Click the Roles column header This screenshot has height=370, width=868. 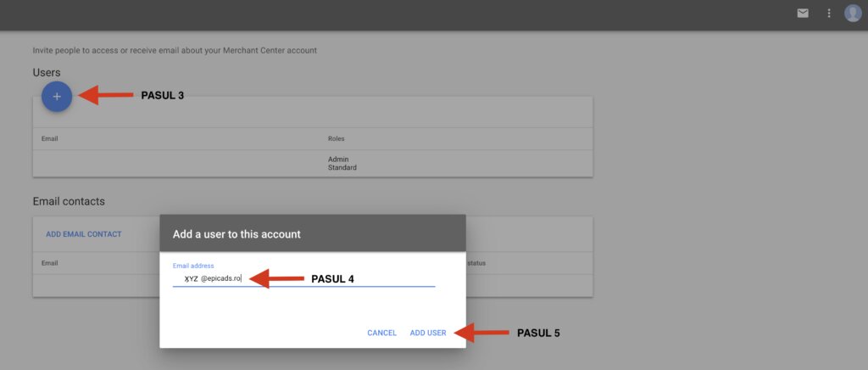(336, 138)
